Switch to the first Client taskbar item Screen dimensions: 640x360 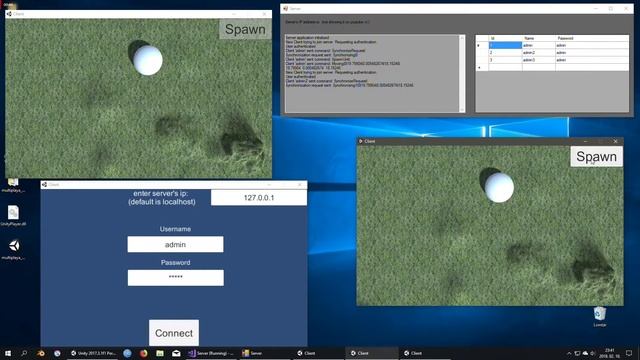pyautogui.click(x=318, y=353)
